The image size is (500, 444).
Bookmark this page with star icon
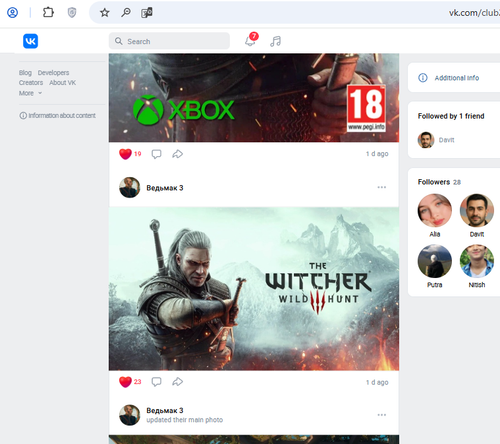[105, 13]
